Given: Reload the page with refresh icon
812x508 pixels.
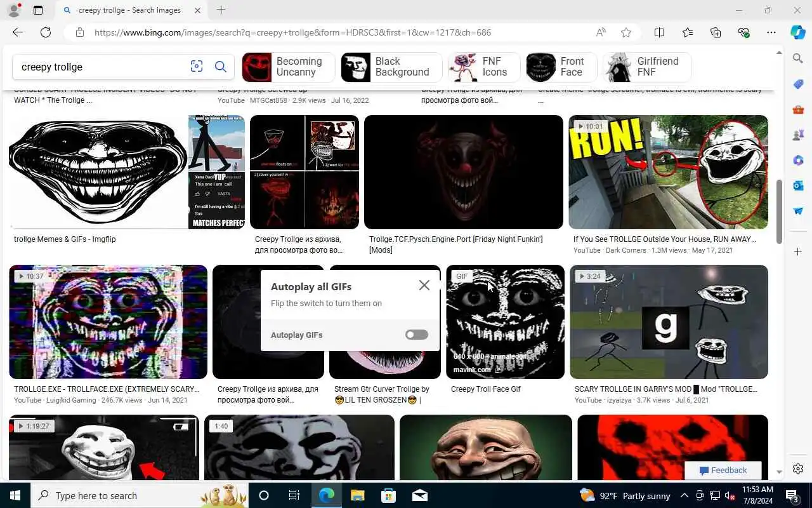Looking at the screenshot, I should (46, 32).
